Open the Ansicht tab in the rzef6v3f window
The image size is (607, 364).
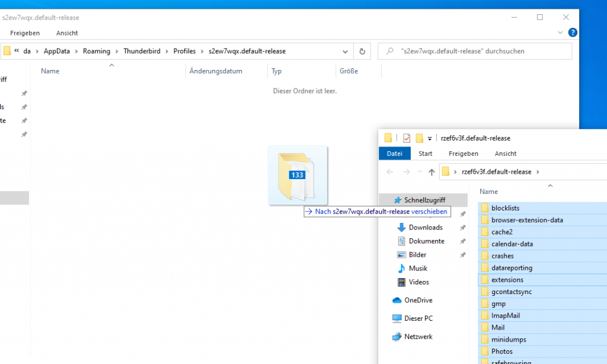[x=506, y=154]
